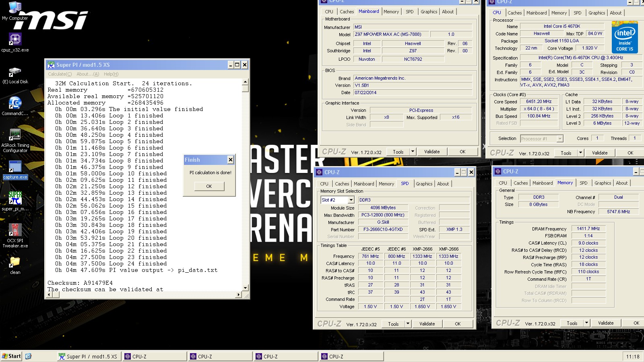Click Validate in the Memory window
This screenshot has height=362, width=644.
pos(606,323)
